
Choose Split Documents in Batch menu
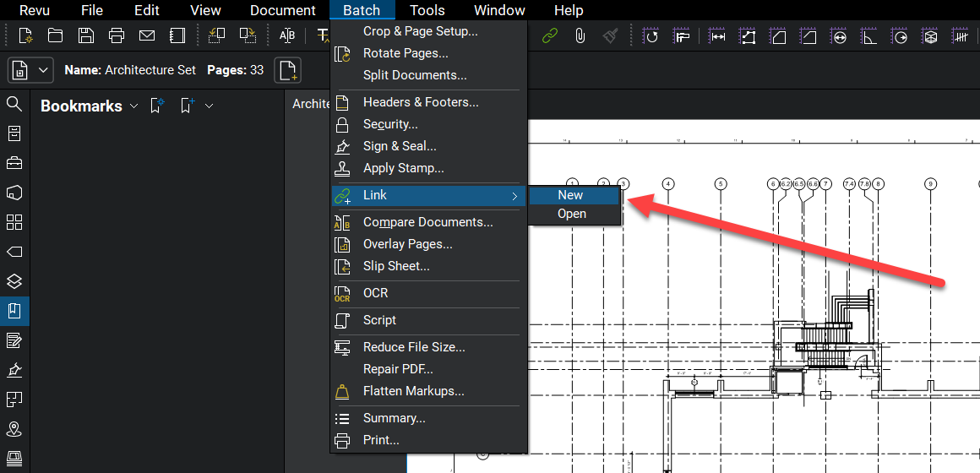(429, 75)
